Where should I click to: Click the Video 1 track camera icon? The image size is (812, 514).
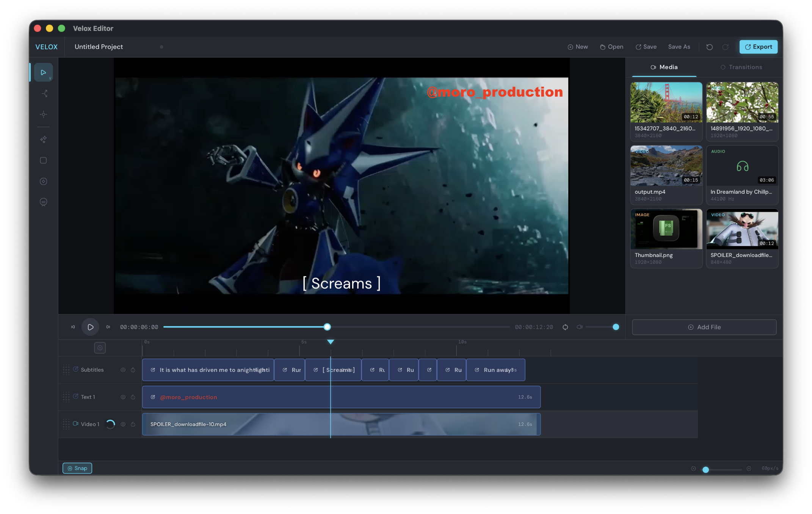click(76, 424)
